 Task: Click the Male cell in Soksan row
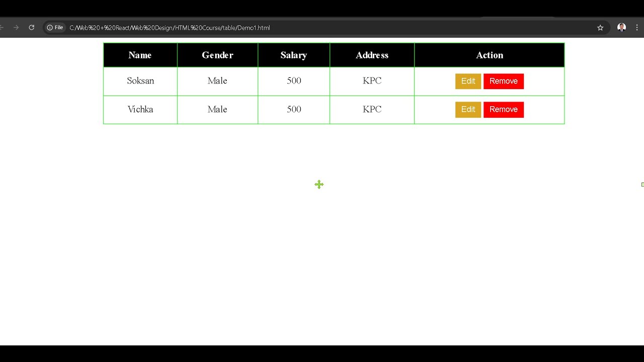click(x=217, y=81)
